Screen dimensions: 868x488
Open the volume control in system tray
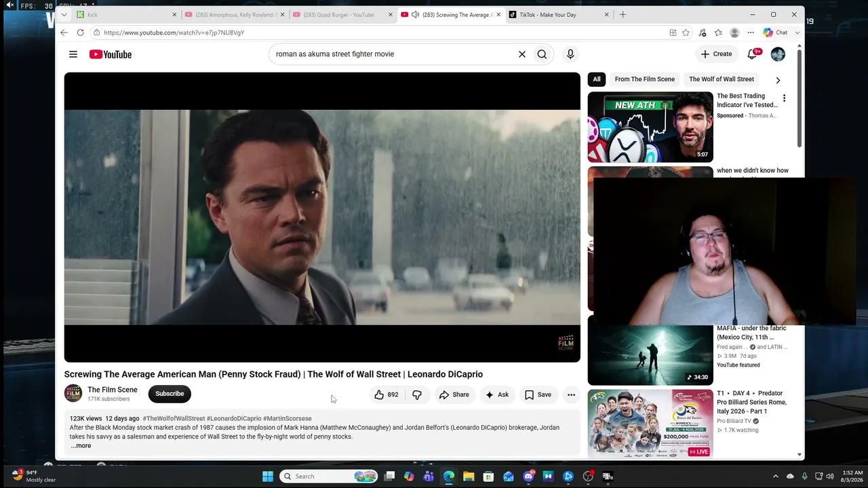click(x=829, y=476)
